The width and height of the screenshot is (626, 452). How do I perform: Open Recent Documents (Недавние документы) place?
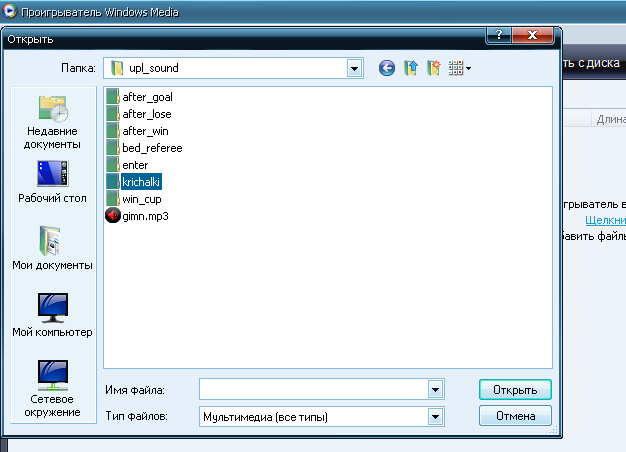[x=52, y=122]
